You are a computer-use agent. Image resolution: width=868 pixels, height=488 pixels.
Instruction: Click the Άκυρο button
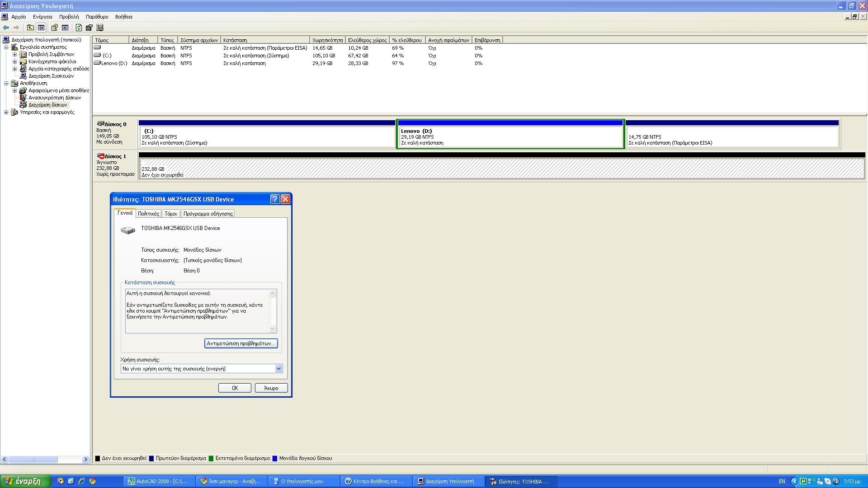271,388
